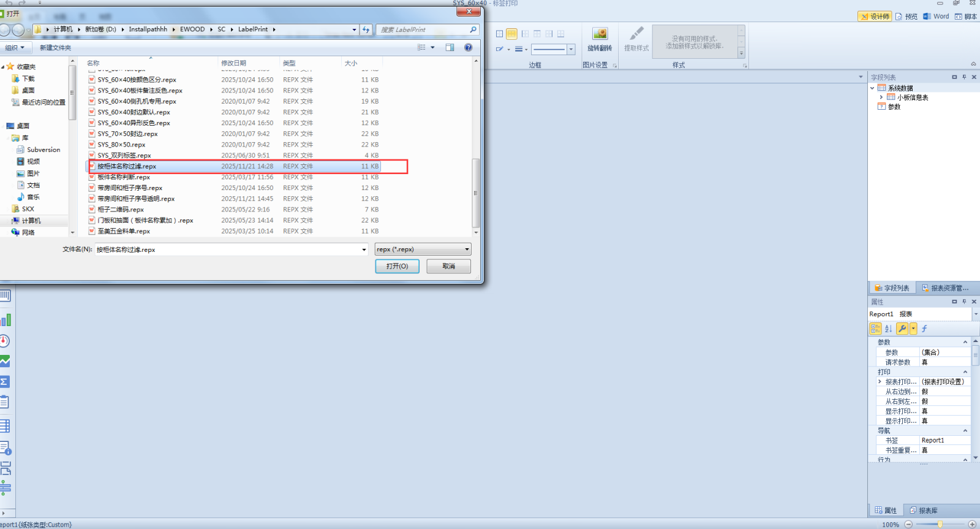Click the 旋转翻转 image icon

[600, 34]
